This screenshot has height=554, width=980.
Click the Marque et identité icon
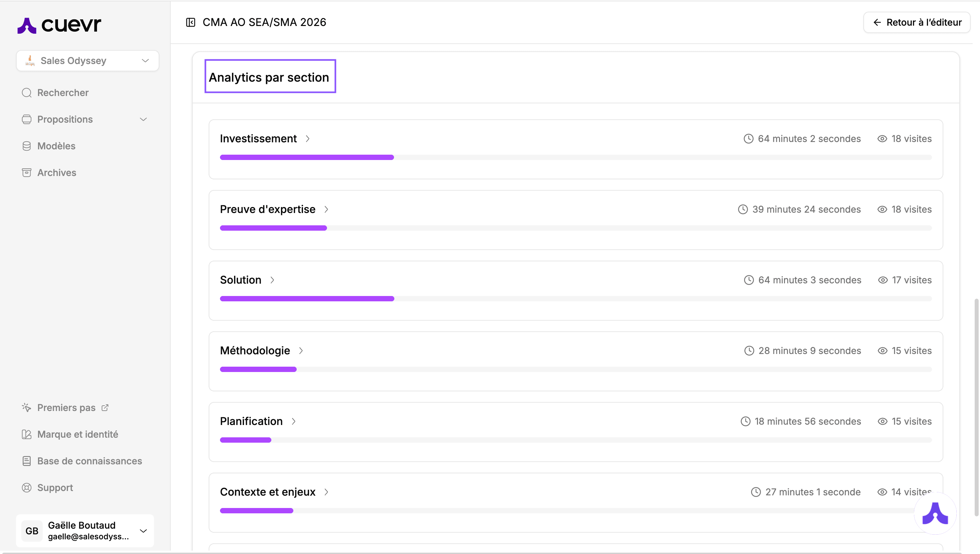[x=27, y=434]
